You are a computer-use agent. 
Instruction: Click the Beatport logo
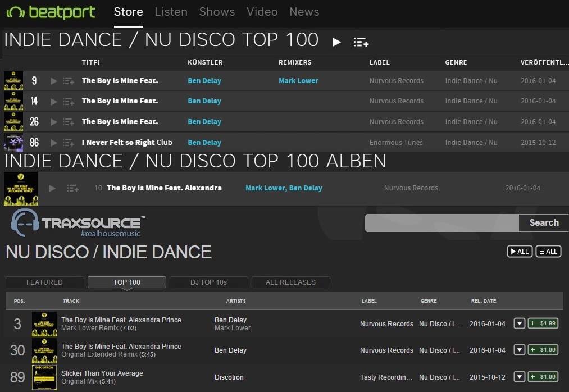[51, 12]
